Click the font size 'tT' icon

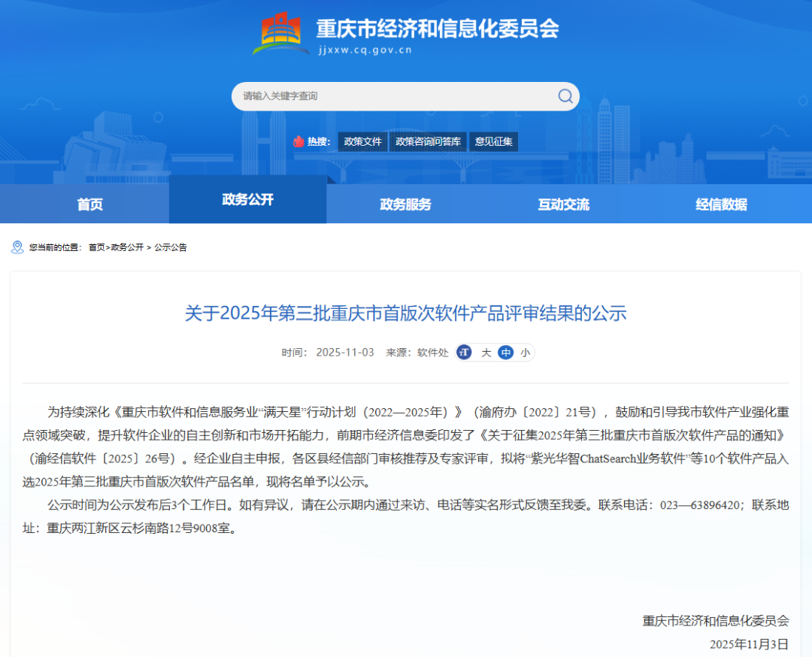point(464,353)
